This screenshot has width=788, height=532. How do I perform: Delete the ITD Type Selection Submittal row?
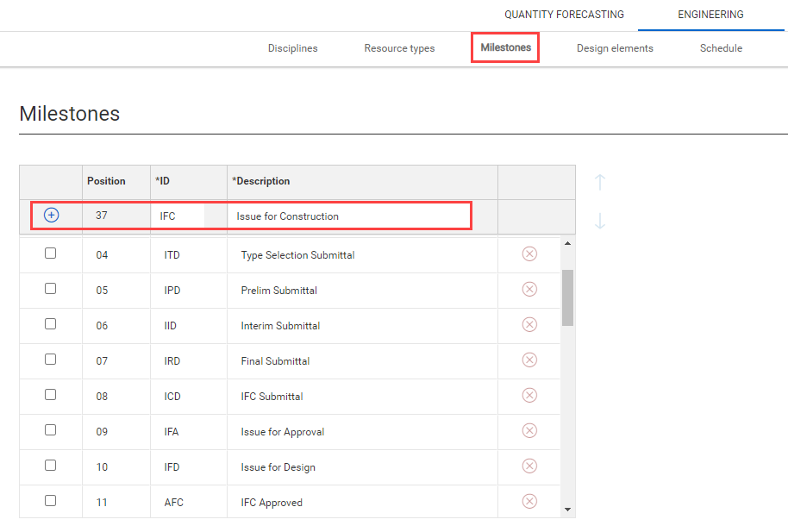[529, 253]
